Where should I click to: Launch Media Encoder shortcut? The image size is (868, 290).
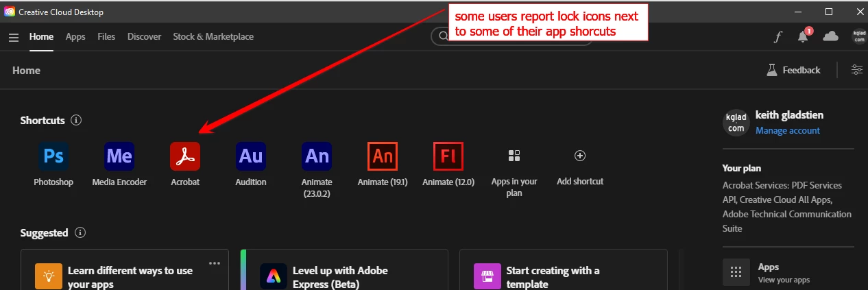point(119,156)
